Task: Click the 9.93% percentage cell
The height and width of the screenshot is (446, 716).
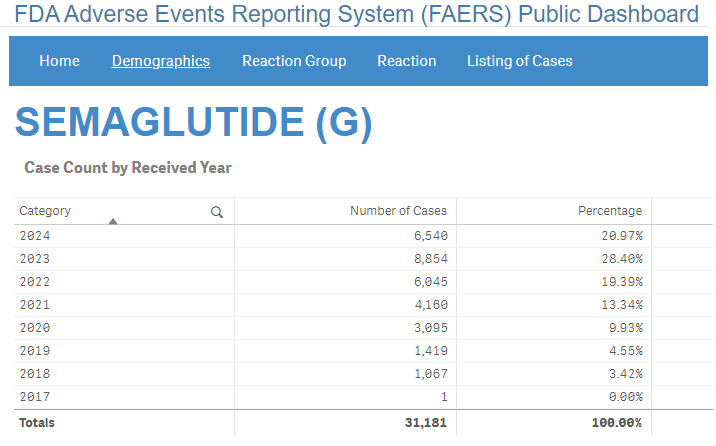Action: point(626,328)
